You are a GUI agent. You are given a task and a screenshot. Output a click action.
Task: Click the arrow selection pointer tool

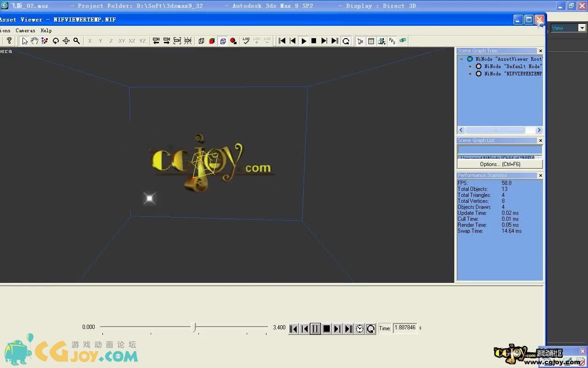click(25, 41)
